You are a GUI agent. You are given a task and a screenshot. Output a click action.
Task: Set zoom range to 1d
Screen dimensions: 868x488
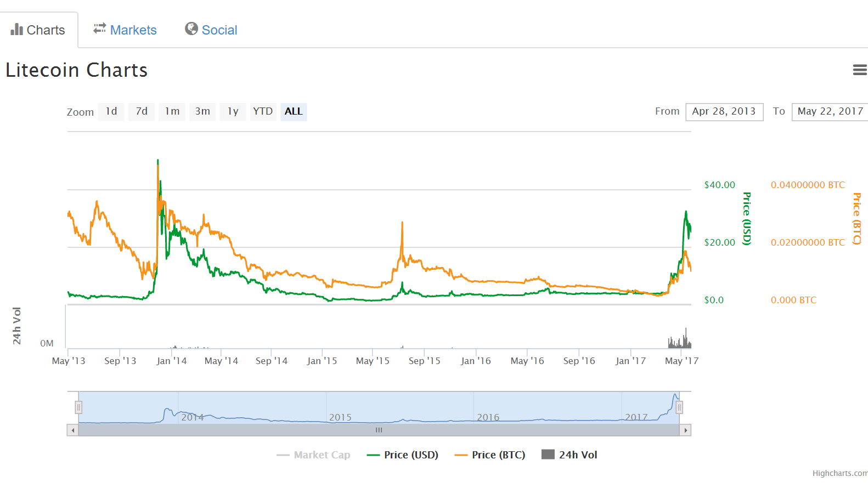(111, 111)
